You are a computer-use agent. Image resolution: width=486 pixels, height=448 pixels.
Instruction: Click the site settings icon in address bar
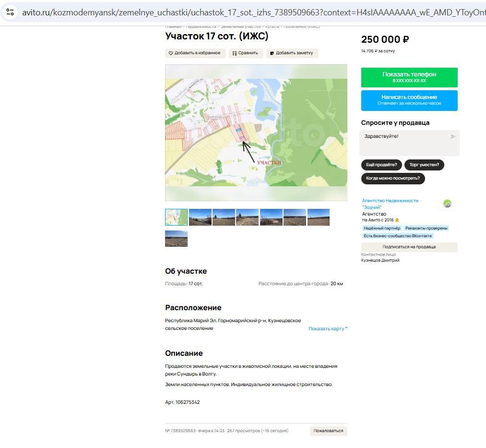pos(10,12)
